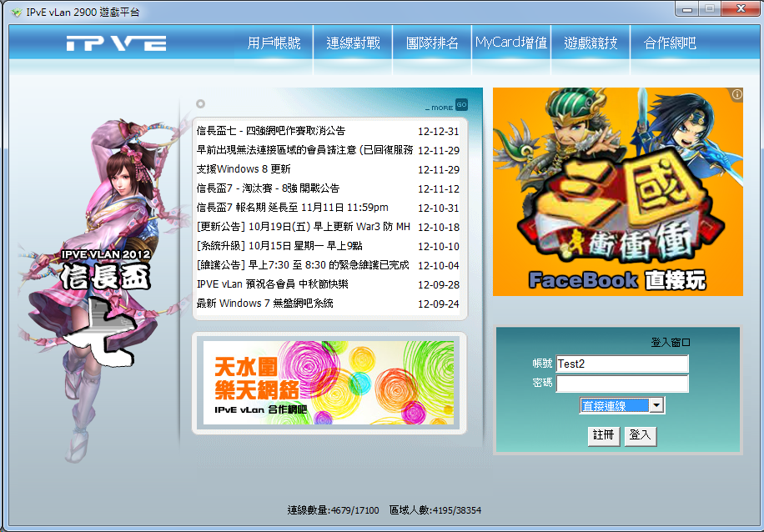Click the app icon in title bar
This screenshot has width=764, height=532.
point(17,13)
